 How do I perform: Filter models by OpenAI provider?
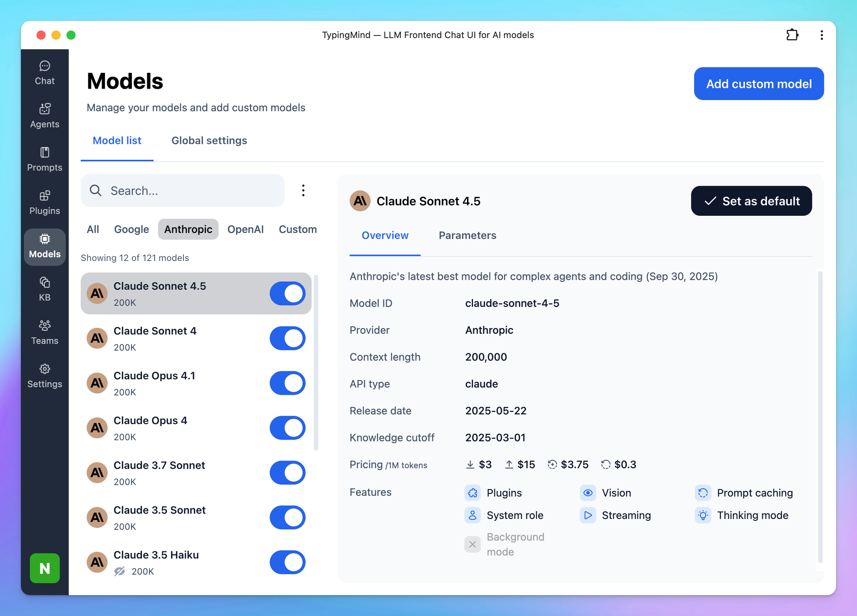click(245, 229)
